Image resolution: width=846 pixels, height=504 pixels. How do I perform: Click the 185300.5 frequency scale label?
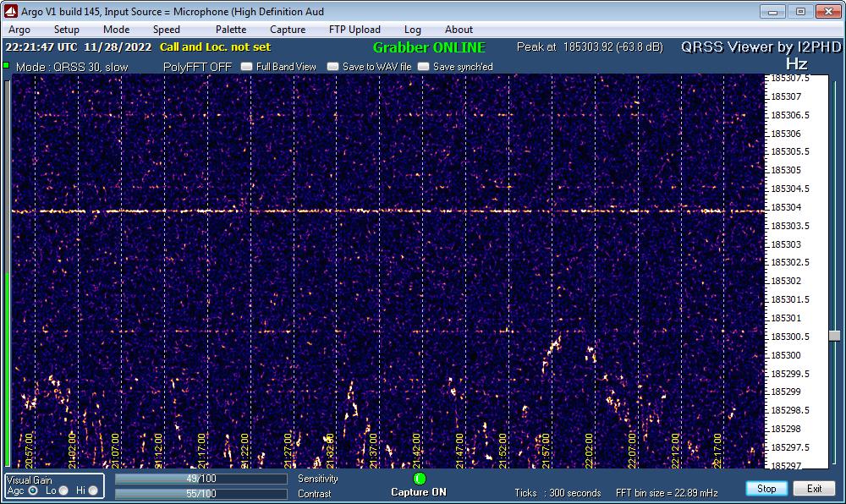pyautogui.click(x=790, y=337)
